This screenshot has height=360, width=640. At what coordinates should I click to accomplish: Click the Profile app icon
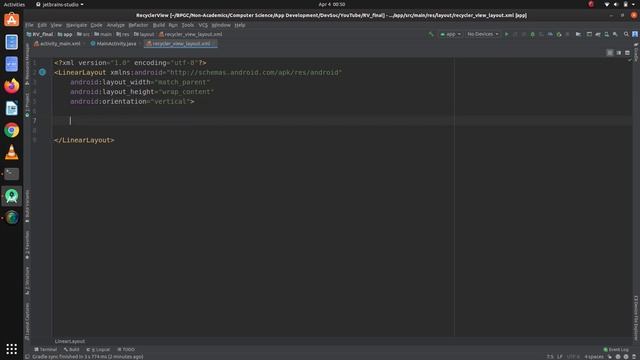[550, 34]
